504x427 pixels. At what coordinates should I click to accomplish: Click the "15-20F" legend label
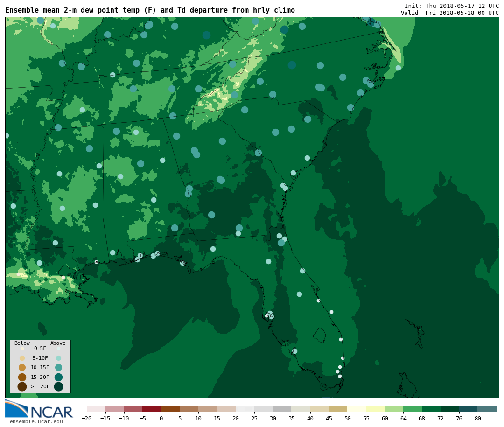click(40, 377)
